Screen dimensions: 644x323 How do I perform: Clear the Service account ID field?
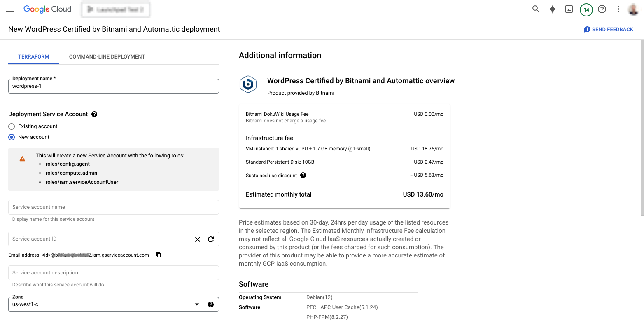pyautogui.click(x=198, y=239)
